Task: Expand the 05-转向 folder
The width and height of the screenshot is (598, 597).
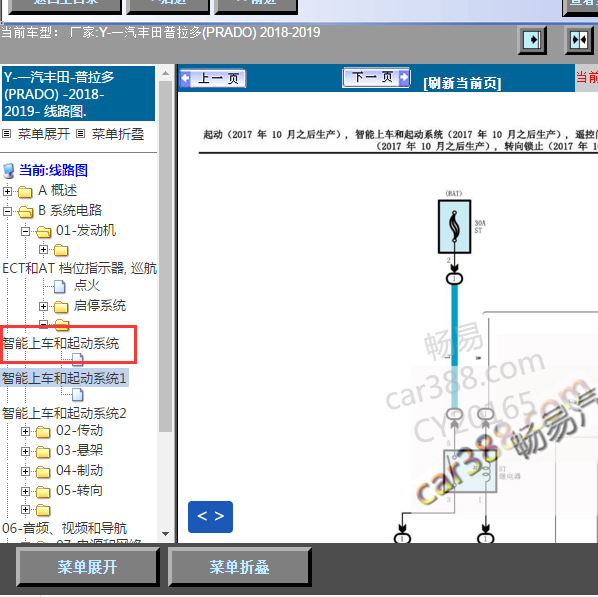Action: pyautogui.click(x=25, y=491)
